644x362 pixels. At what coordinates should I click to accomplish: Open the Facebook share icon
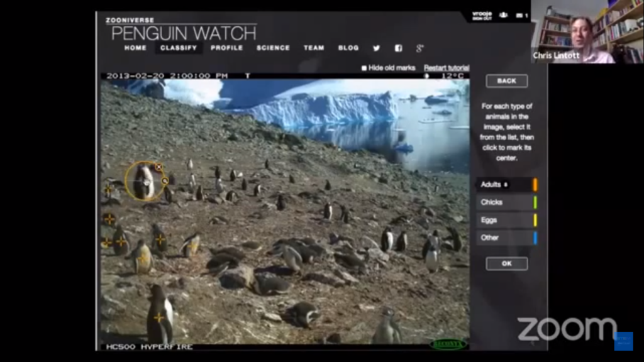pos(398,48)
